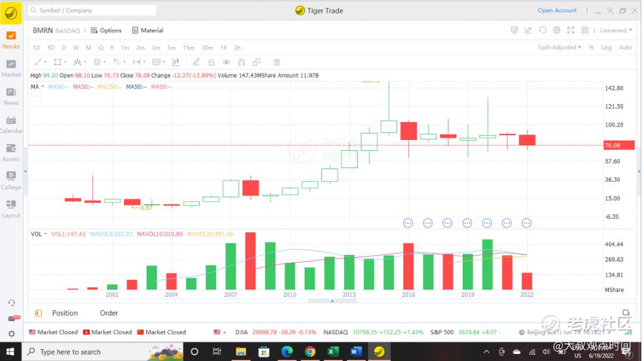Toggle Auto scale mode

click(x=625, y=48)
